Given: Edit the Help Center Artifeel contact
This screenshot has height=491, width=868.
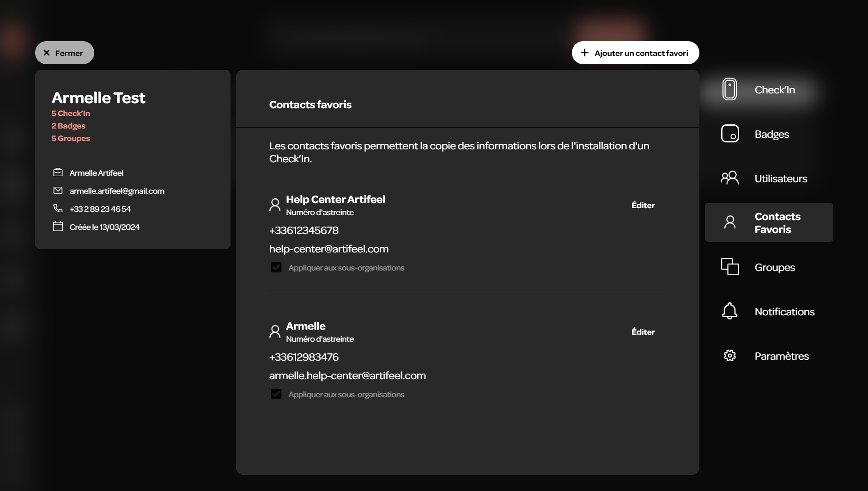Looking at the screenshot, I should point(643,205).
